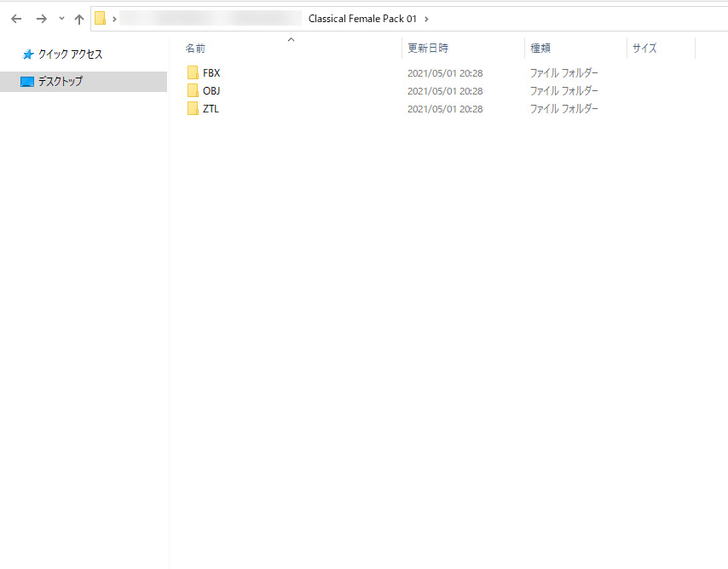Click the クイック アクセス star icon
The width and height of the screenshot is (728, 569).
click(x=28, y=55)
